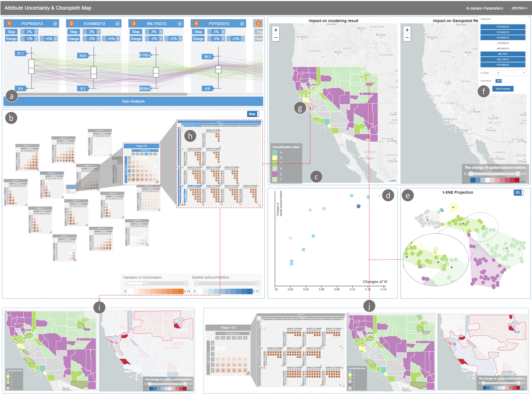
Task: Click the Run Analysis button
Action: click(x=133, y=101)
